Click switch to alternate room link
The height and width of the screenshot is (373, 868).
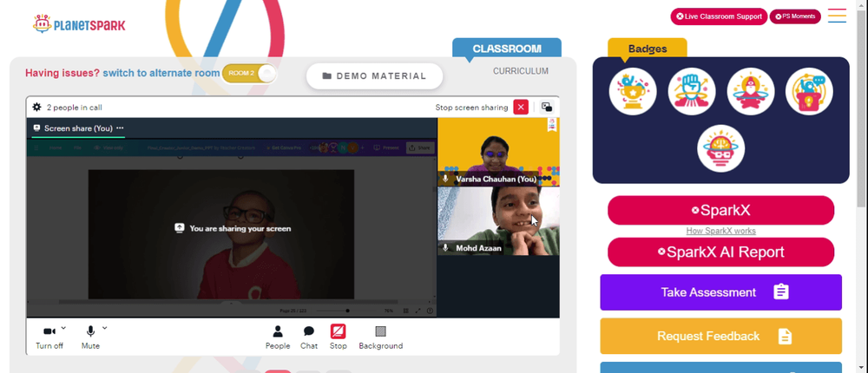click(x=161, y=73)
